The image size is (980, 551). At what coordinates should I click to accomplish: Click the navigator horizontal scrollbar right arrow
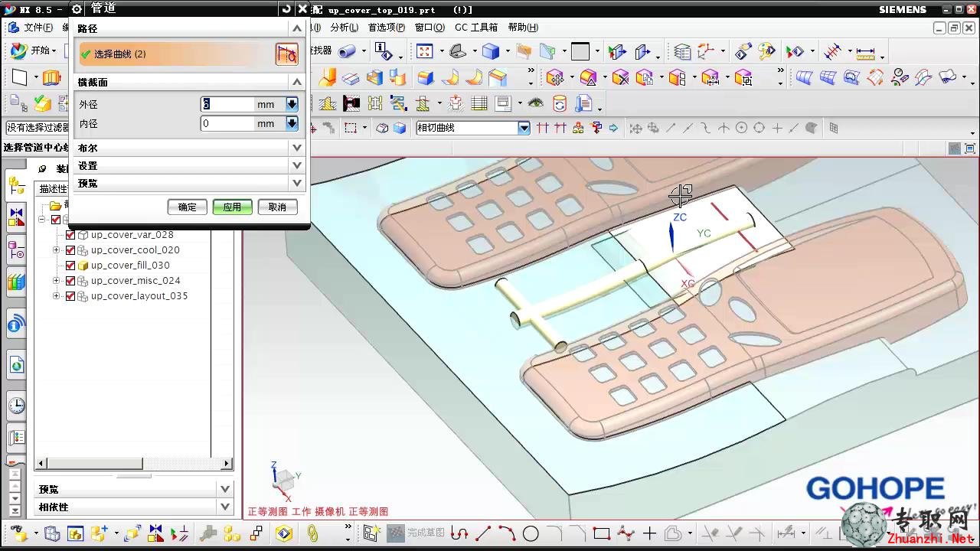(227, 463)
